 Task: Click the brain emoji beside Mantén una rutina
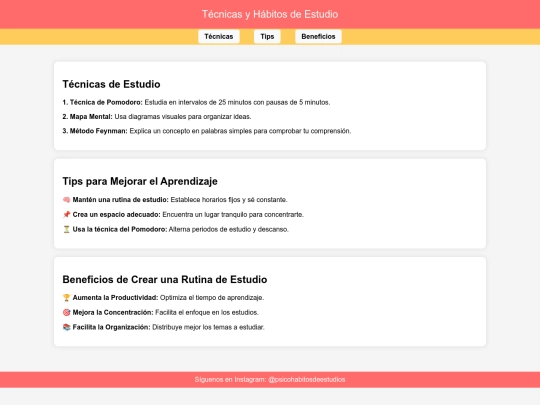pos(66,200)
